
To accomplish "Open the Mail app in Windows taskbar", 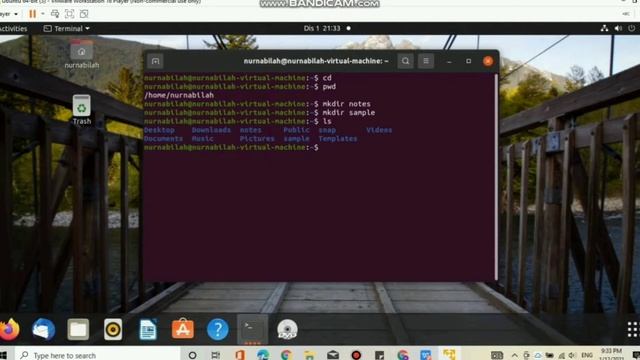I will coord(333,355).
